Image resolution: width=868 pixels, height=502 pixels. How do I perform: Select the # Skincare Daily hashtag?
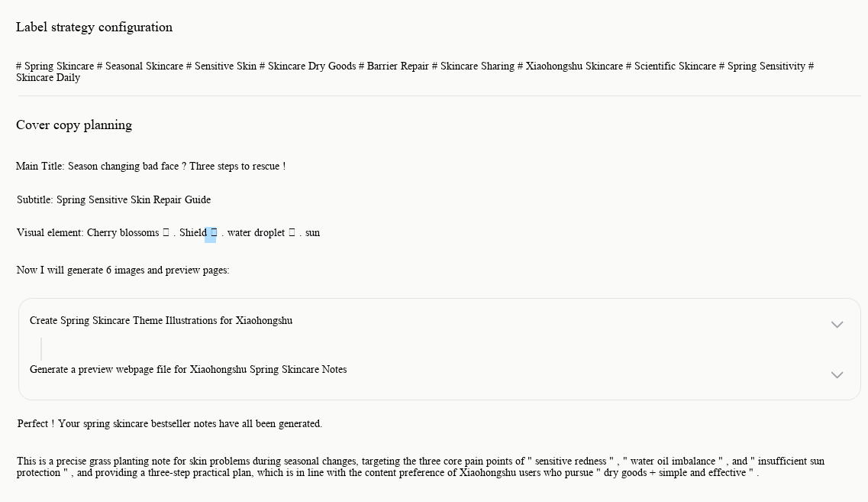(x=48, y=78)
